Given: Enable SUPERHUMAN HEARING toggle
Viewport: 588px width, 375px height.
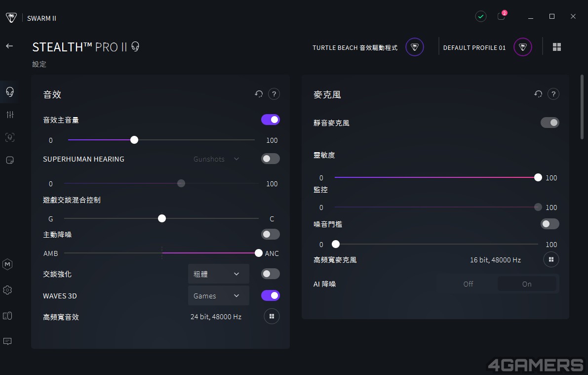Looking at the screenshot, I should click(x=271, y=159).
